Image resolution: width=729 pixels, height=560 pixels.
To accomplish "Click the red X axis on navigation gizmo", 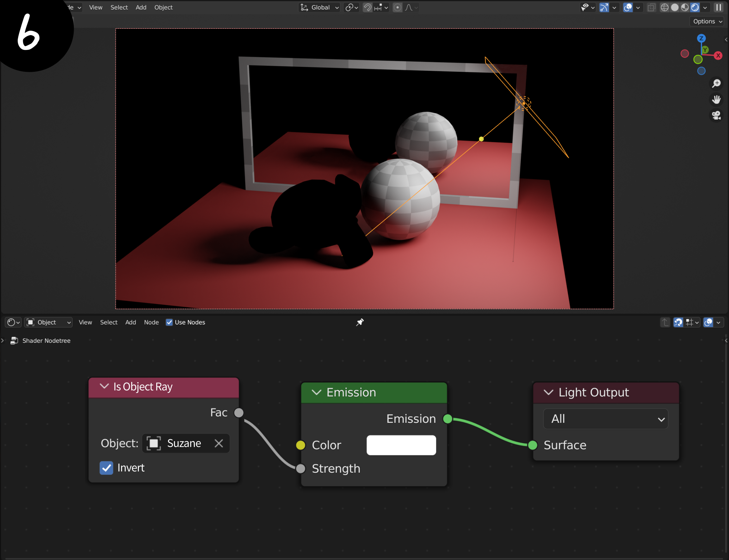I will pyautogui.click(x=718, y=56).
